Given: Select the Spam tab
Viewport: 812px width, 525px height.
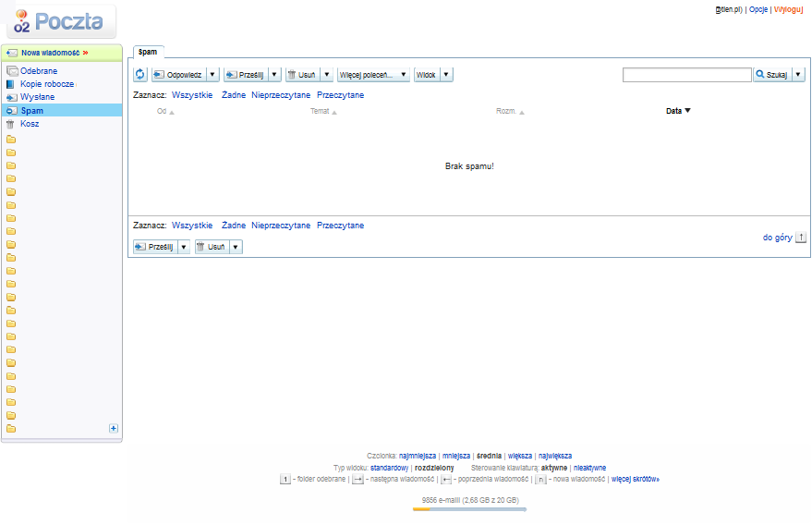Looking at the screenshot, I should click(x=148, y=52).
